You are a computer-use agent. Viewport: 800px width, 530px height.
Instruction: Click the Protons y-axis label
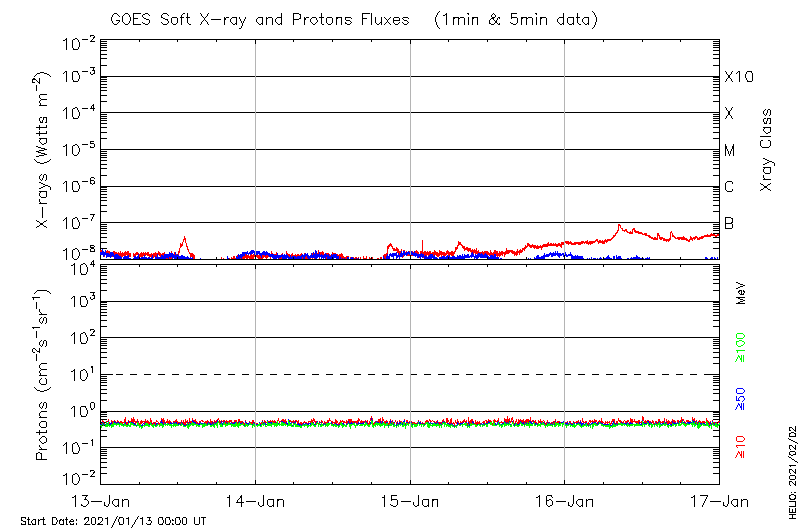tap(44, 375)
